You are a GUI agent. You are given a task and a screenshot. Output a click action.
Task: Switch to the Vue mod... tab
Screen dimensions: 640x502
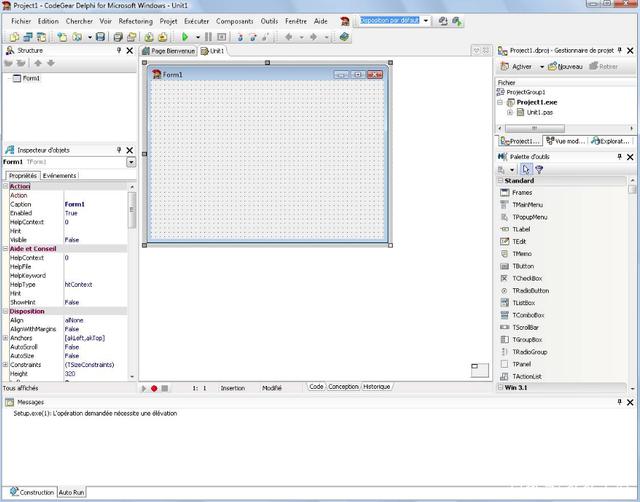point(566,141)
